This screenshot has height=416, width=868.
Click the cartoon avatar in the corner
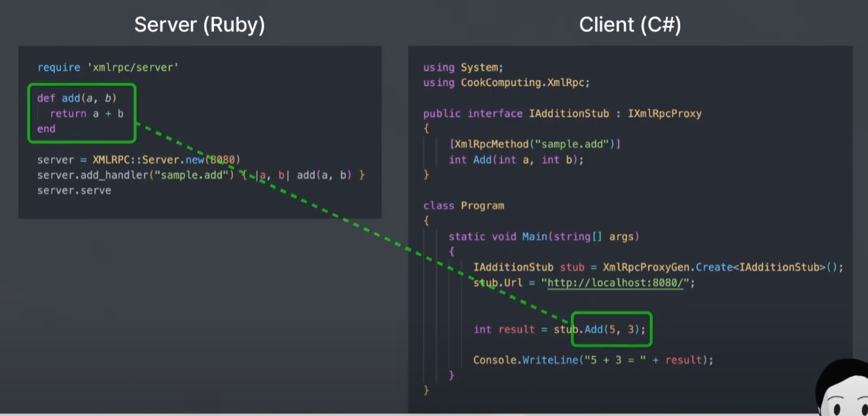click(x=842, y=387)
